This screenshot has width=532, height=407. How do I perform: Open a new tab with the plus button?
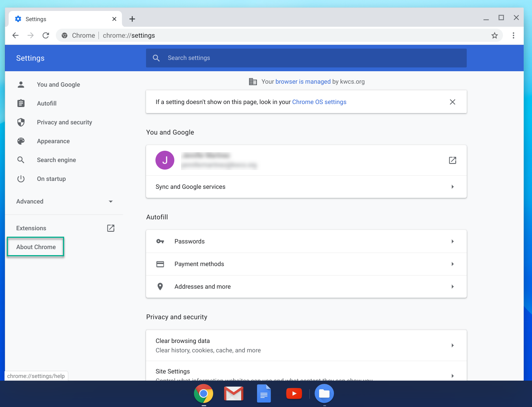132,19
